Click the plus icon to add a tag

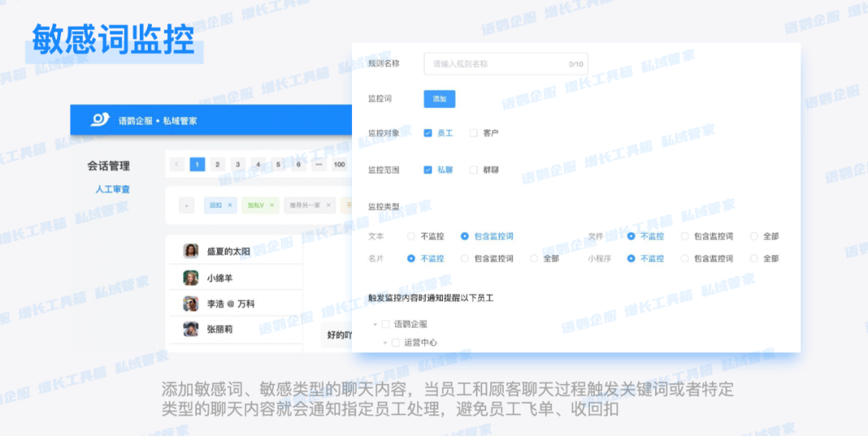pos(186,206)
